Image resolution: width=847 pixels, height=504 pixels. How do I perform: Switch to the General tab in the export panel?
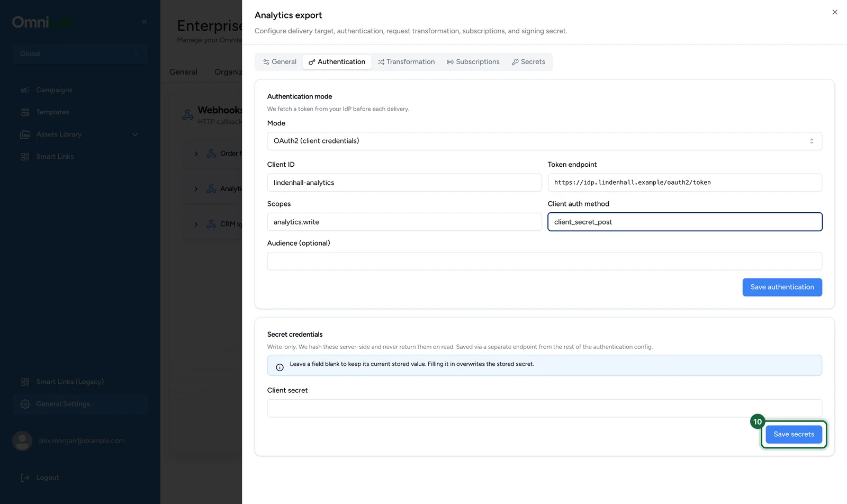click(x=280, y=62)
